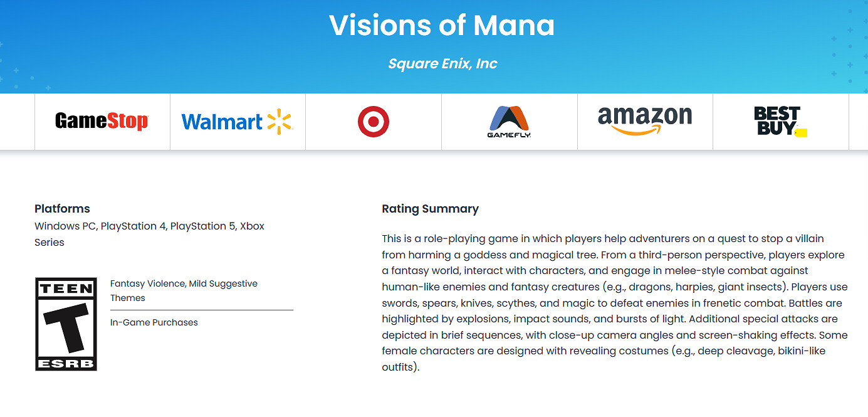Click the yellow tag on the Best Buy logo
The width and height of the screenshot is (868, 417).
(x=800, y=132)
